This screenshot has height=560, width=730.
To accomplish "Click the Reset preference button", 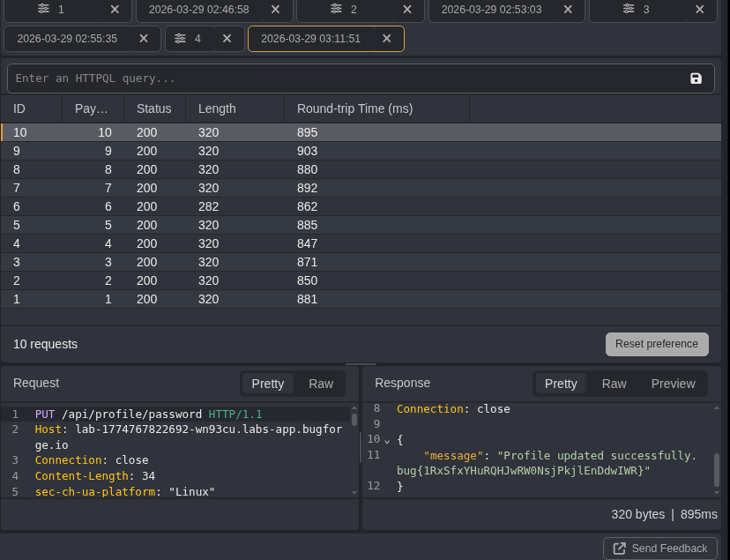I will coord(656,344).
